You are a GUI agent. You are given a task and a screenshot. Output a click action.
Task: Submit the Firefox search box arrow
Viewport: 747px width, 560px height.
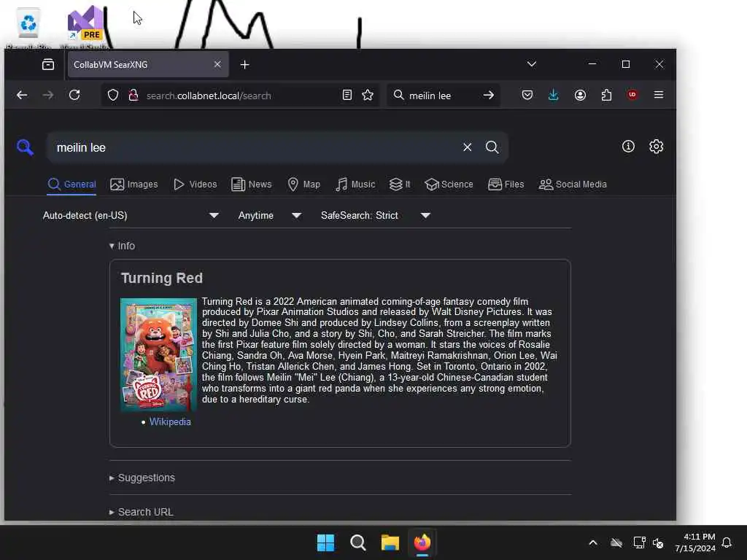point(488,96)
